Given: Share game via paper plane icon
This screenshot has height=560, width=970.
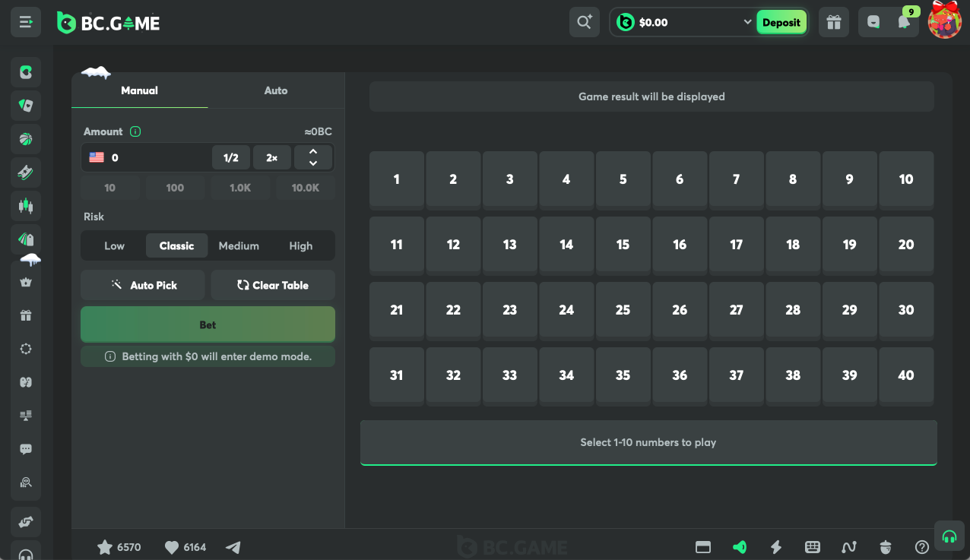Looking at the screenshot, I should coord(233,547).
